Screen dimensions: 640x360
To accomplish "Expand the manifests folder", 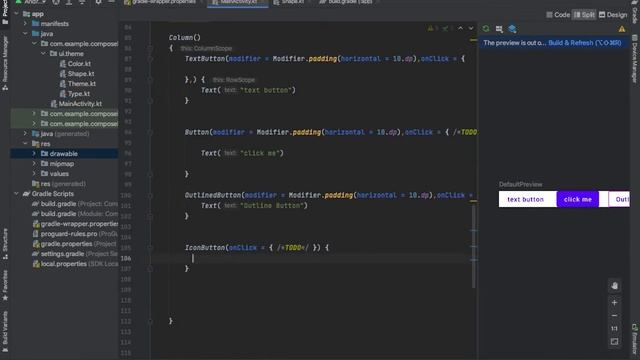I will tap(25, 24).
